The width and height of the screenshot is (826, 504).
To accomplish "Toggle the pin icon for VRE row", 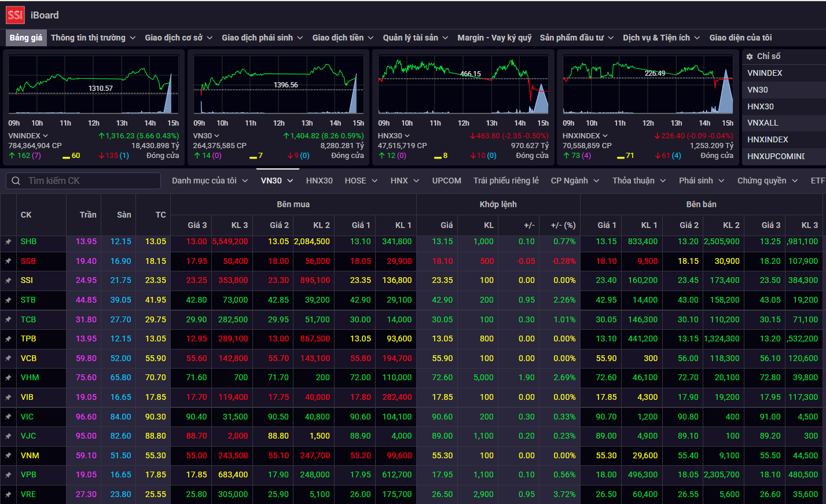I will (8, 495).
